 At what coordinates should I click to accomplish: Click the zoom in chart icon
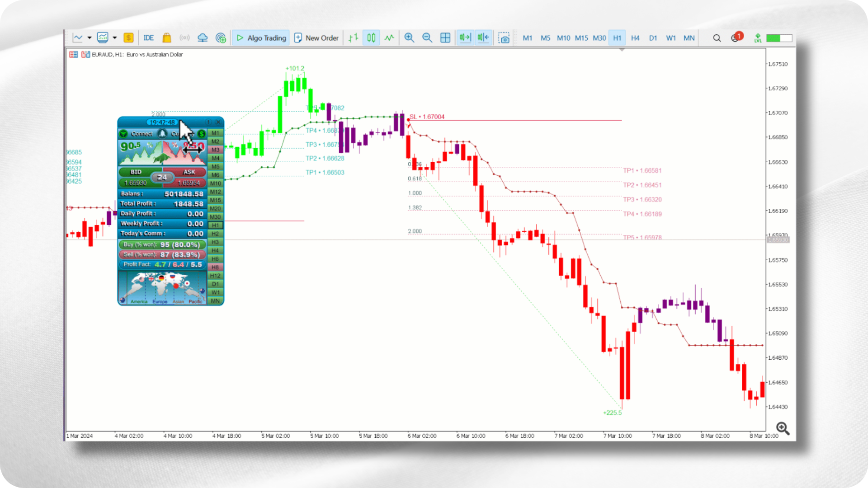pyautogui.click(x=409, y=38)
